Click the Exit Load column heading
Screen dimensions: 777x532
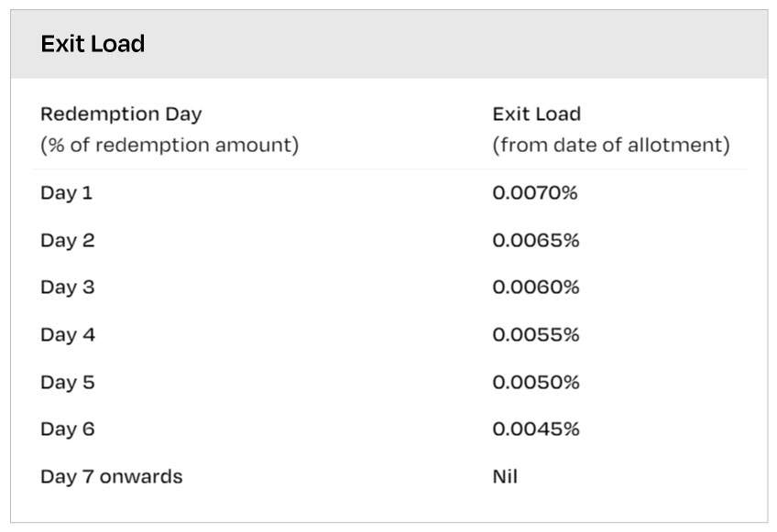pyautogui.click(x=536, y=114)
